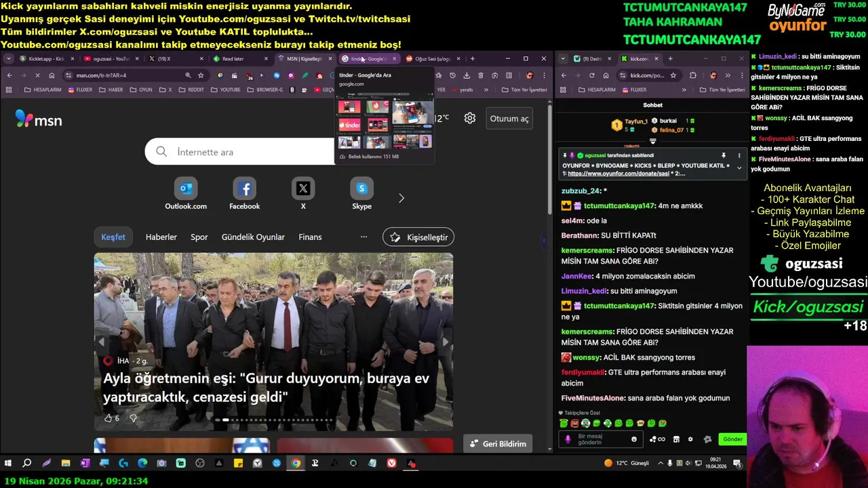Open extensions puzzle icon in Kick window

click(x=693, y=75)
